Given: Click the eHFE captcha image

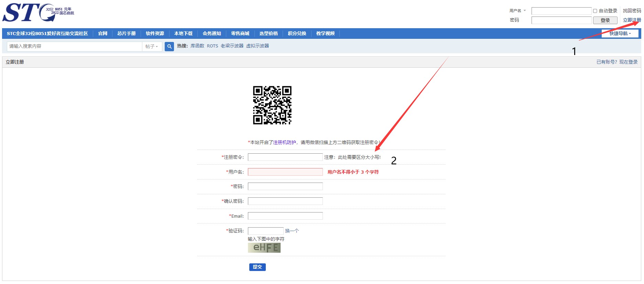Looking at the screenshot, I should pos(264,248).
